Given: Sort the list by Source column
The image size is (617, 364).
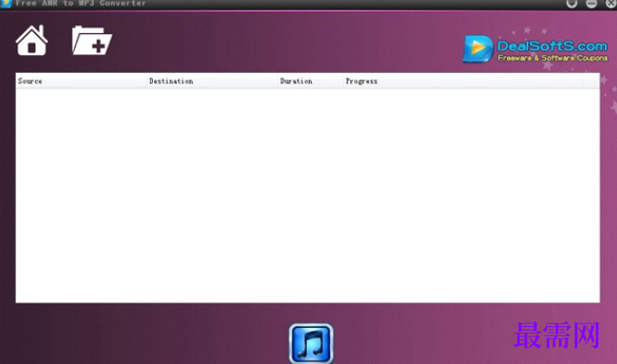Looking at the screenshot, I should (81, 81).
